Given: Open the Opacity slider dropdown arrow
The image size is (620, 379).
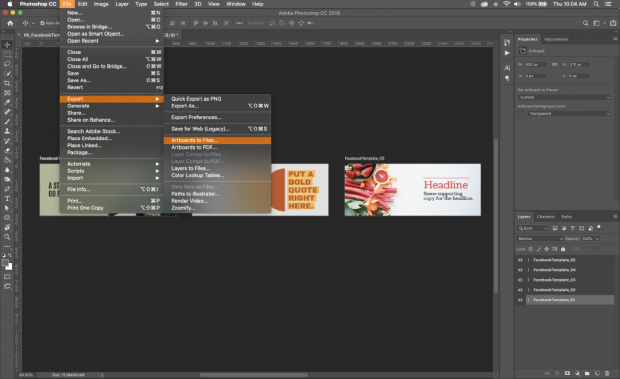Looking at the screenshot, I should point(597,239).
